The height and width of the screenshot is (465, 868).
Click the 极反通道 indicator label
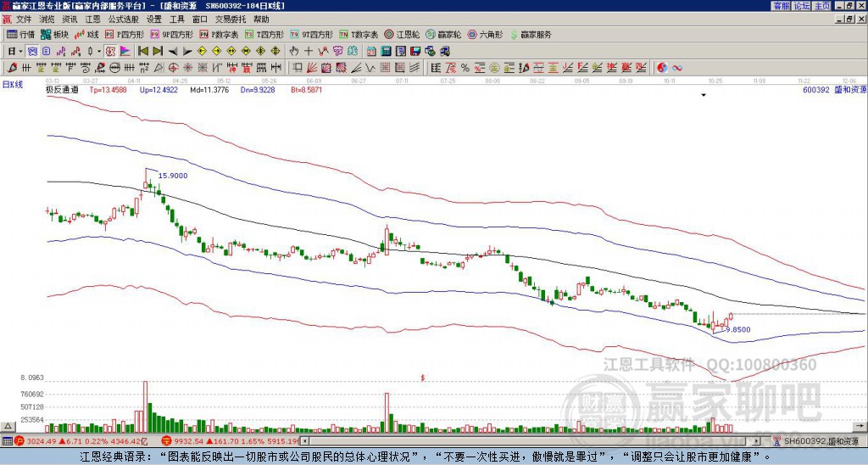coord(62,89)
